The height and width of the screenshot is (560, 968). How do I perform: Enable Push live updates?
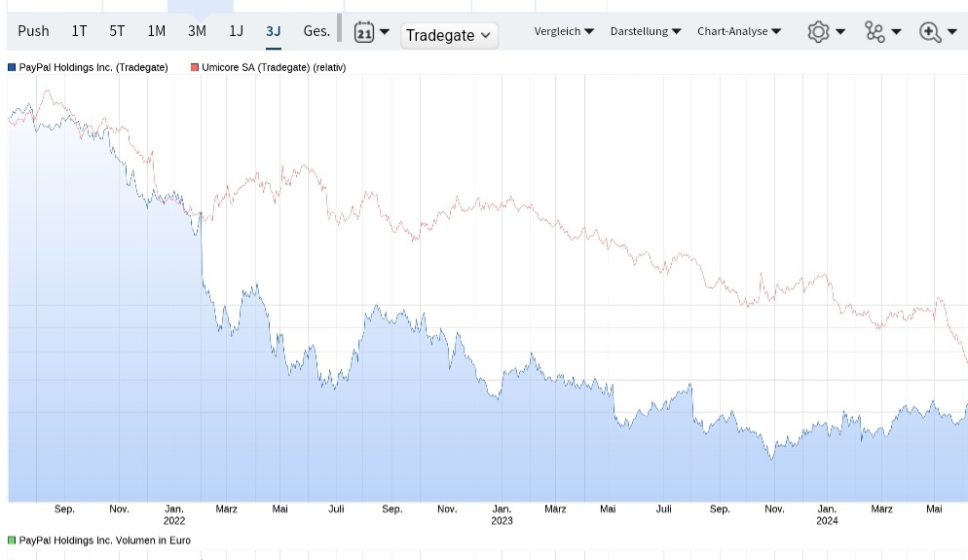coord(33,31)
